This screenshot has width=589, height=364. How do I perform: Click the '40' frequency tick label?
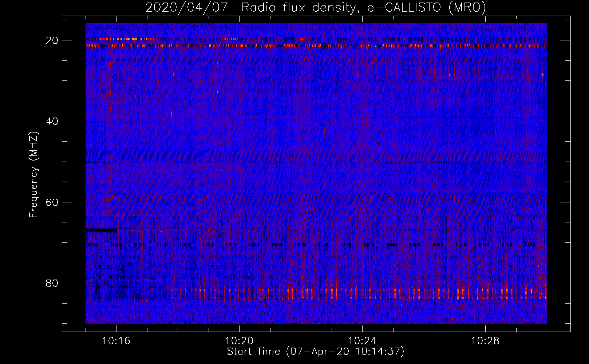pyautogui.click(x=52, y=121)
